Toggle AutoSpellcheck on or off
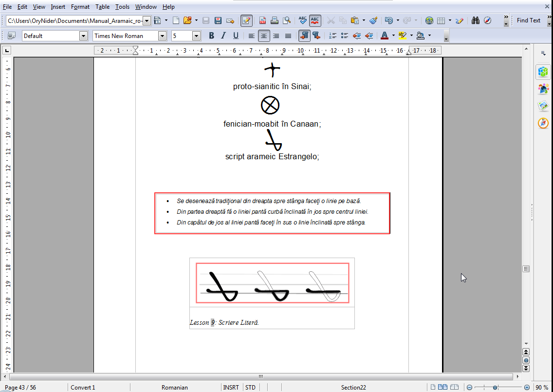The image size is (553, 392). 315,20
